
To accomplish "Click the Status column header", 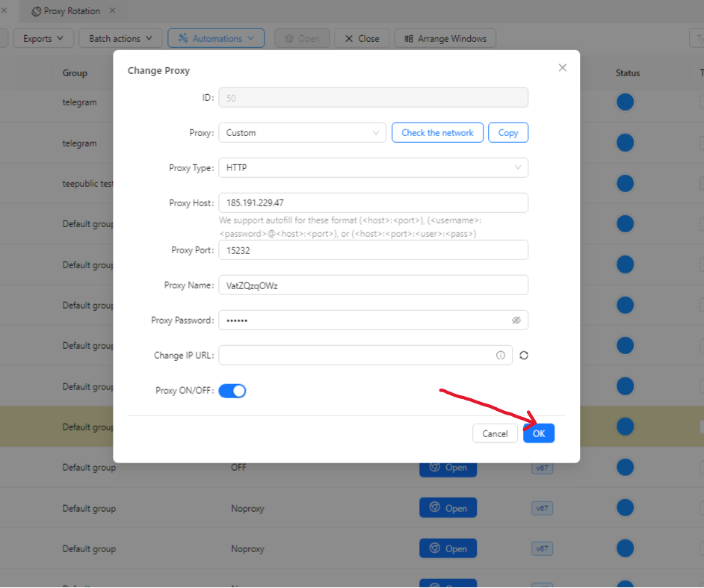I will pyautogui.click(x=627, y=72).
